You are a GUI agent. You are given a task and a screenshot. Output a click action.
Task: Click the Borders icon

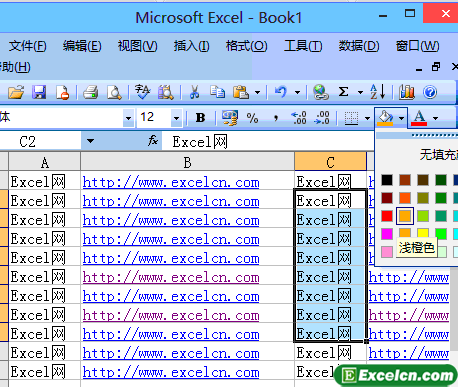[351, 118]
